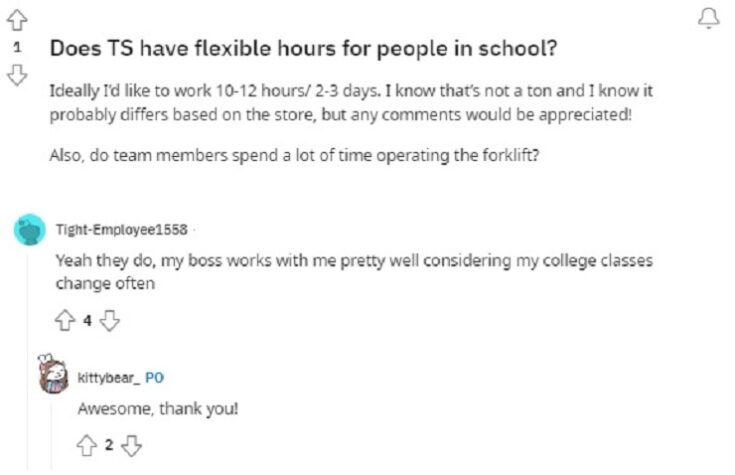
Task: Click the comment score showing 4
Action: click(x=87, y=321)
